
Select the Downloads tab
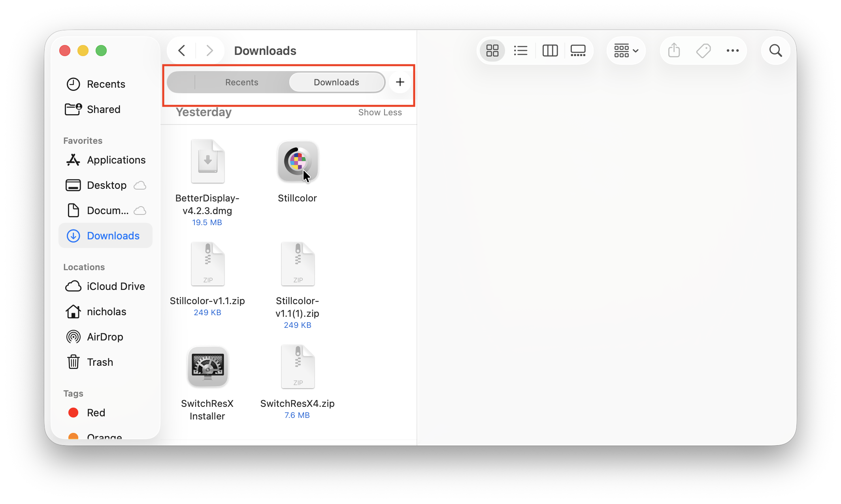click(337, 82)
